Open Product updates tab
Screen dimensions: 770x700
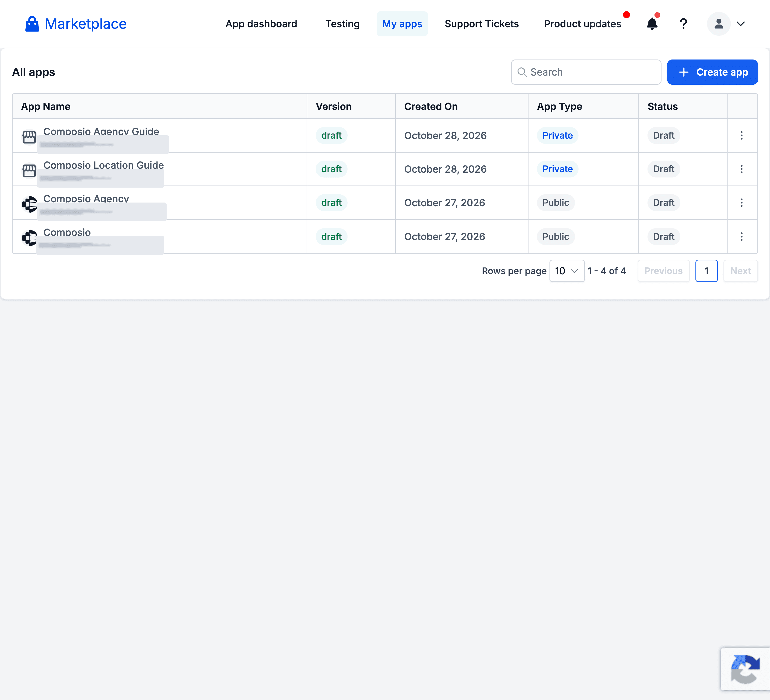coord(582,24)
